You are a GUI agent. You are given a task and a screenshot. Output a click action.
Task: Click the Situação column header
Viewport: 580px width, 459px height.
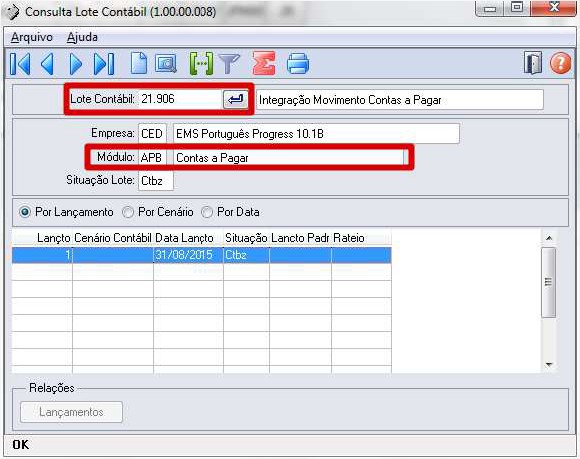click(x=246, y=238)
